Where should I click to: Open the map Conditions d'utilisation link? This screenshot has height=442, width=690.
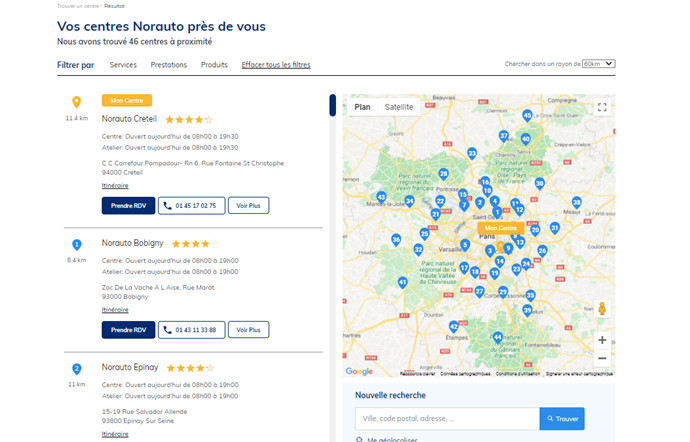[x=518, y=374]
